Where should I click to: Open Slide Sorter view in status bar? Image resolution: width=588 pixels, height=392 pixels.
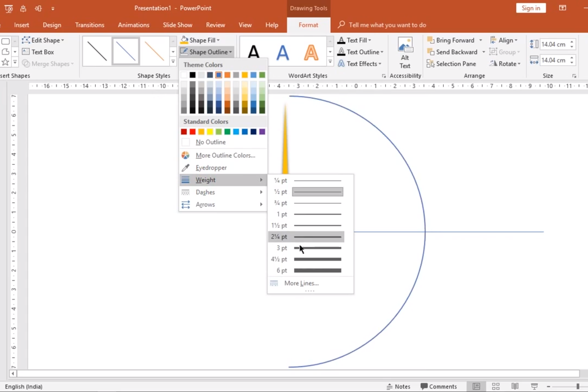pos(495,386)
